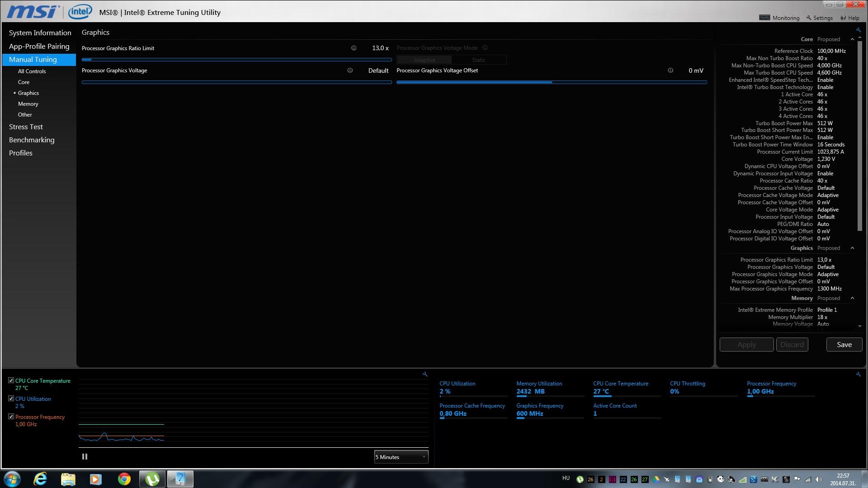Screen dimensions: 868x488
Task: Click Processor Graphics Ratio Limit slider
Action: pyautogui.click(x=236, y=60)
